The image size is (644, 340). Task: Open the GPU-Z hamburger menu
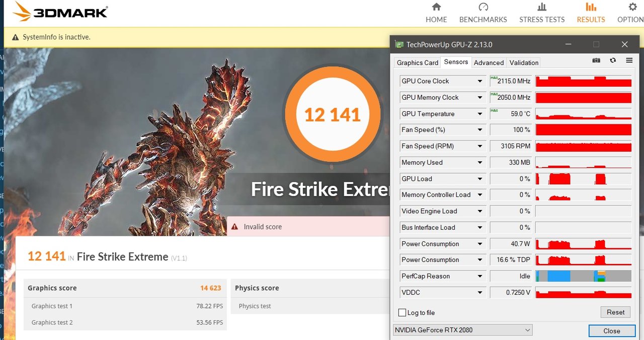click(x=629, y=60)
